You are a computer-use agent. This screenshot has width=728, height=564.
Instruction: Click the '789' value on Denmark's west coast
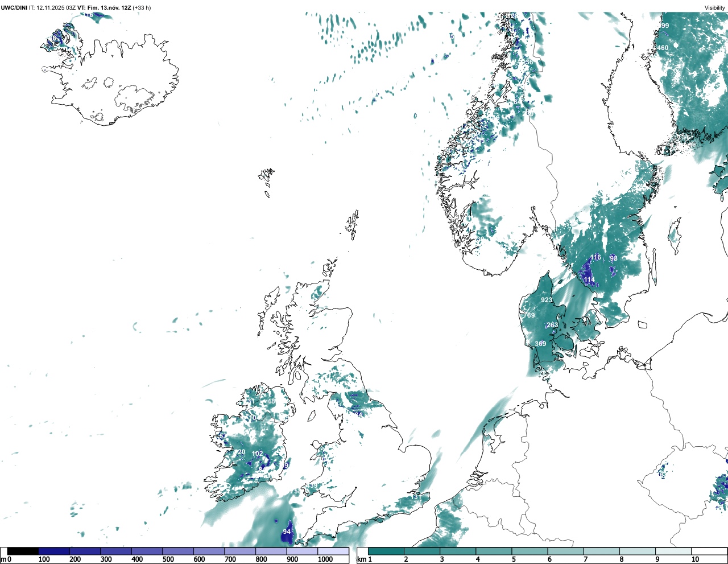530,315
